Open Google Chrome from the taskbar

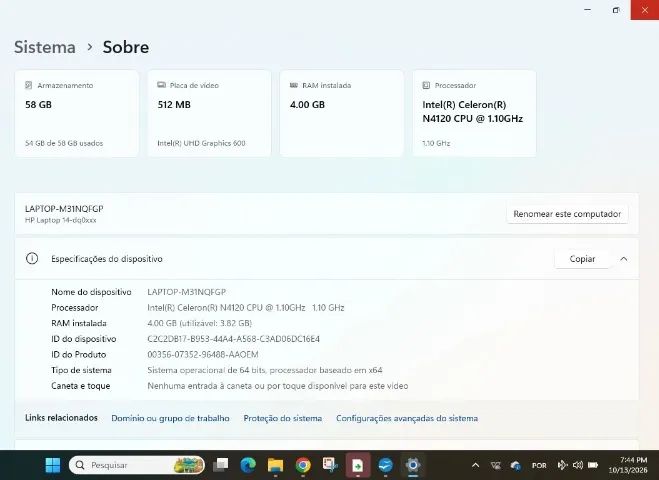[303, 465]
